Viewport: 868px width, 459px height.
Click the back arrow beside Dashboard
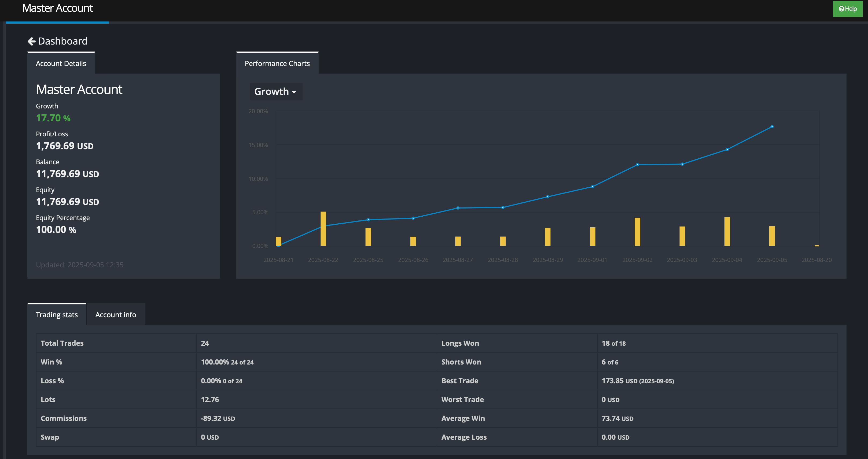(32, 41)
